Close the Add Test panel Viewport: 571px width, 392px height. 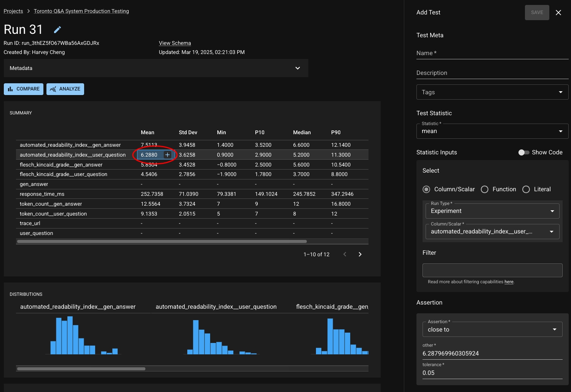[558, 13]
